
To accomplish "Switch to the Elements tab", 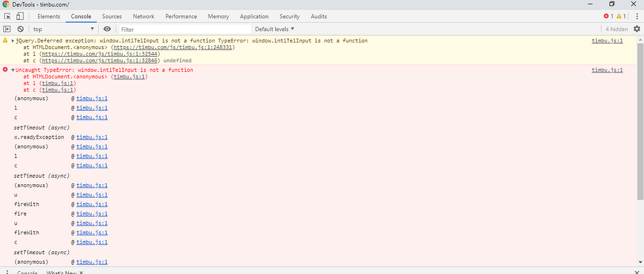I will (48, 17).
